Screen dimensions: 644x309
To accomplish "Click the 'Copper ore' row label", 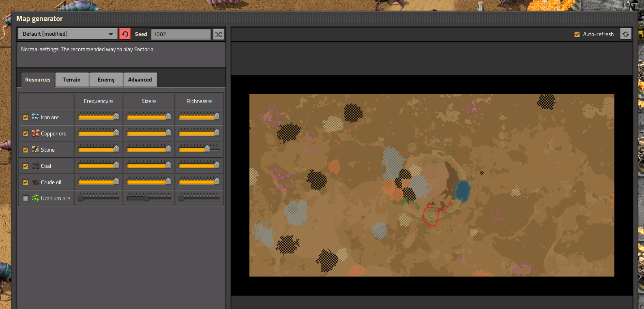I will (x=54, y=134).
